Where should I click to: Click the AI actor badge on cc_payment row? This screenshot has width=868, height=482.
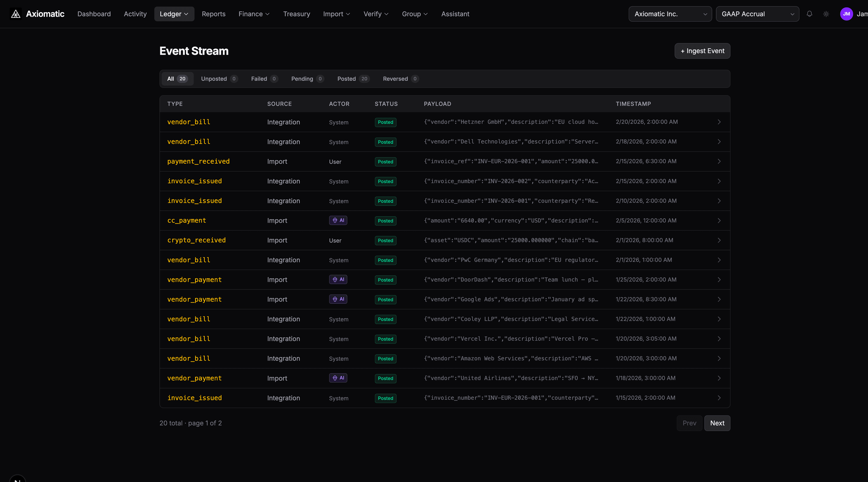pyautogui.click(x=338, y=220)
